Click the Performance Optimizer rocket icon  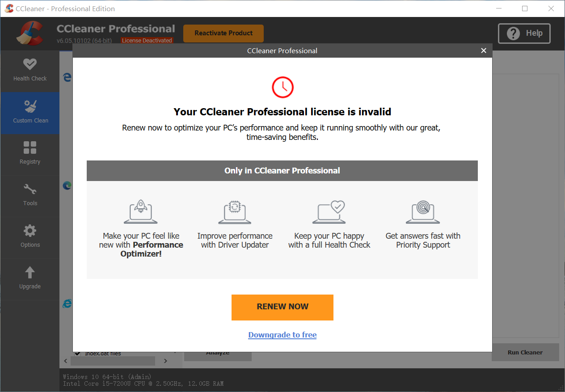[141, 212]
